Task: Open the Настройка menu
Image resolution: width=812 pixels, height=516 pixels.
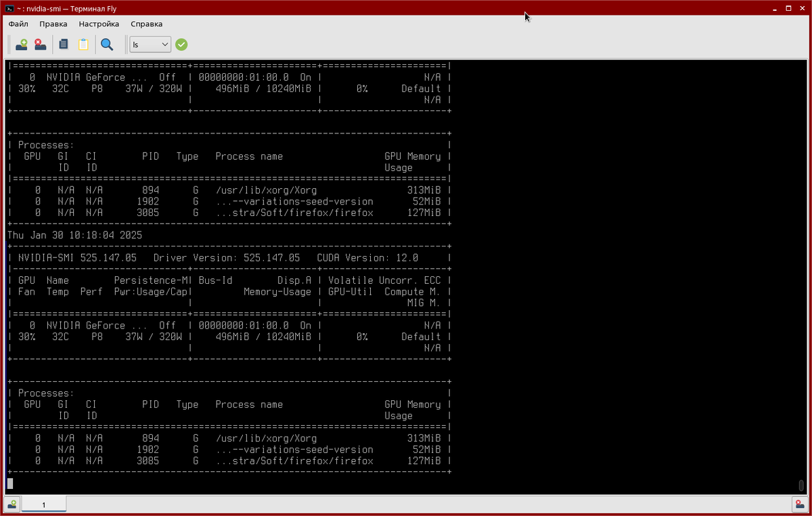Action: click(x=99, y=23)
